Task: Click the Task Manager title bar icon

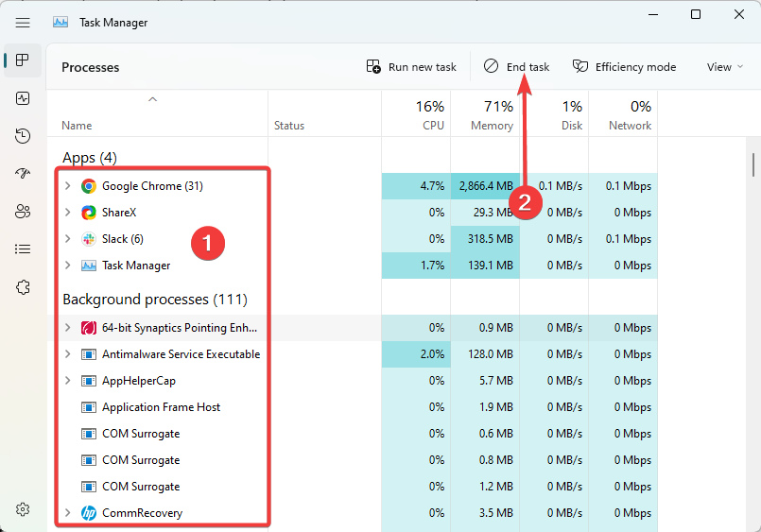Action: pyautogui.click(x=61, y=23)
